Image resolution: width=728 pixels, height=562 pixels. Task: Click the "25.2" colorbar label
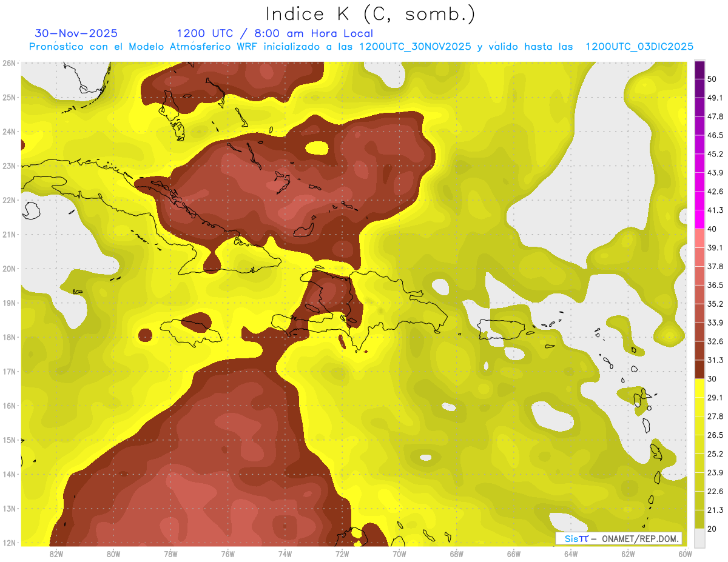coord(715,453)
